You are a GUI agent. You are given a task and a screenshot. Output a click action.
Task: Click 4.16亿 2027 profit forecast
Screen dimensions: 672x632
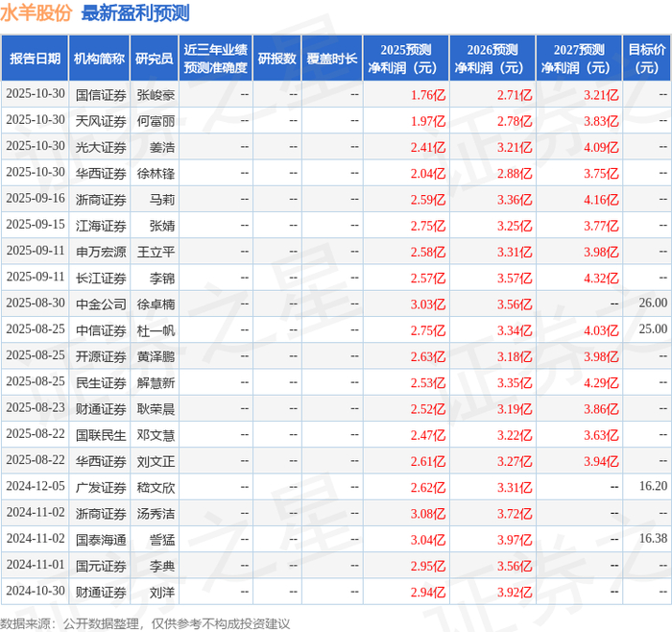pos(601,200)
